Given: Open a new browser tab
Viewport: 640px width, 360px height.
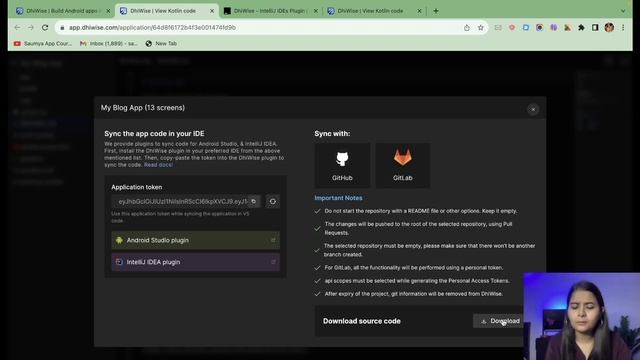Looking at the screenshot, I should point(436,11).
